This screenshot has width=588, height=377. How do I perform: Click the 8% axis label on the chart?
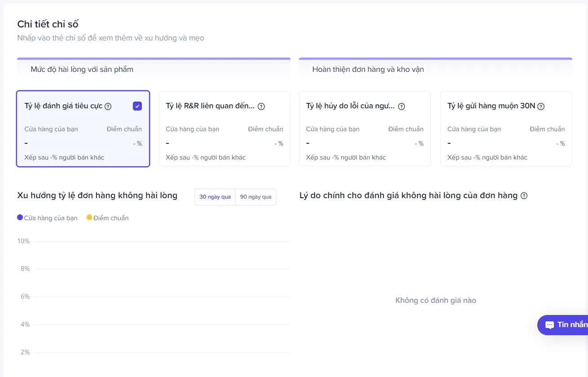(25, 269)
